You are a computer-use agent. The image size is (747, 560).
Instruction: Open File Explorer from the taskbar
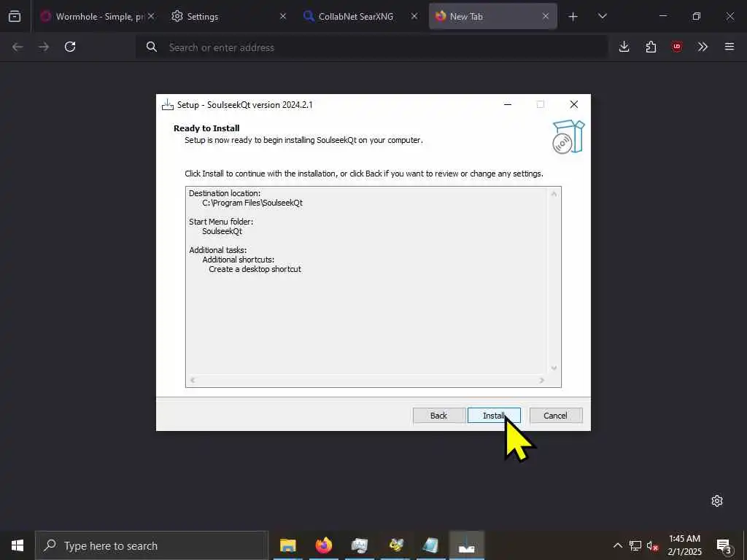click(287, 545)
